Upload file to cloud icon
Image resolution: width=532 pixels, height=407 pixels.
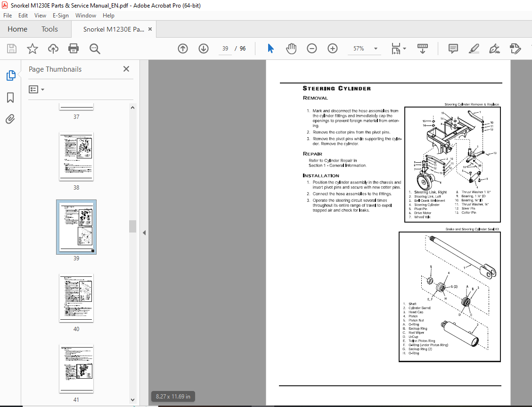53,49
